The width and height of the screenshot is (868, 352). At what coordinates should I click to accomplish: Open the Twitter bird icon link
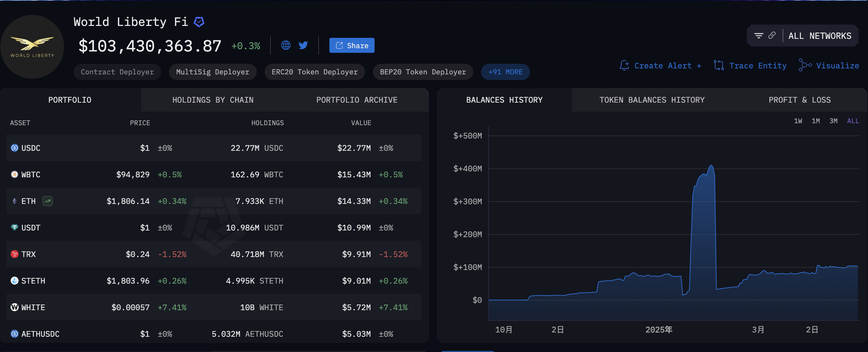[x=303, y=45]
